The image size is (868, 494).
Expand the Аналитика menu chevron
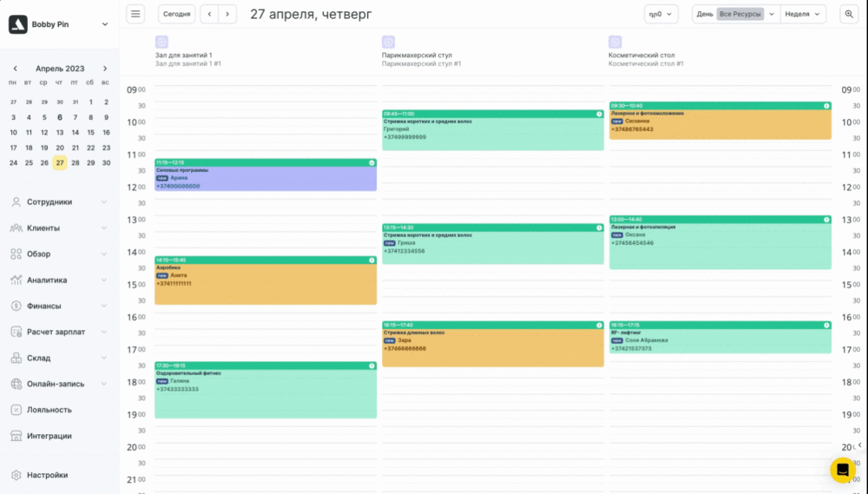point(104,280)
